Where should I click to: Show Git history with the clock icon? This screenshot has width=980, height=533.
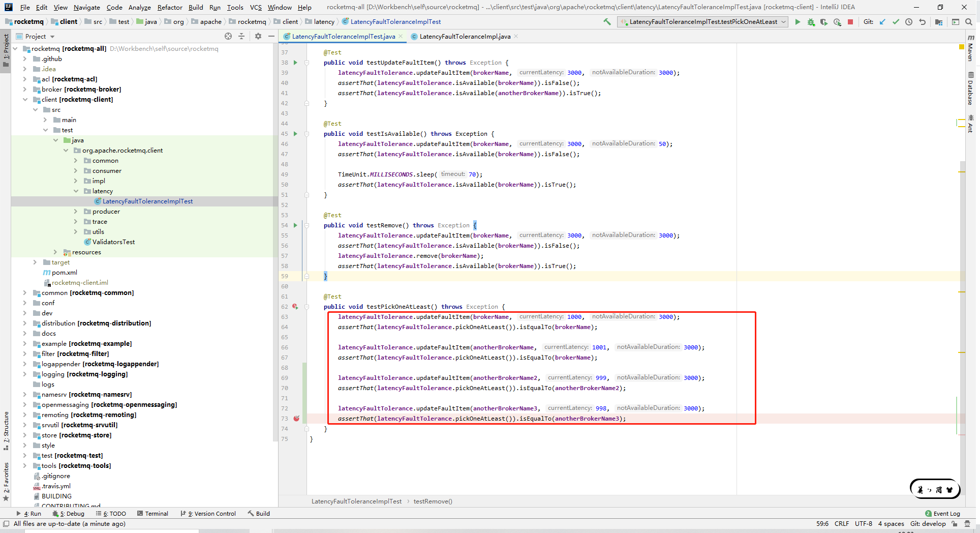tap(909, 22)
